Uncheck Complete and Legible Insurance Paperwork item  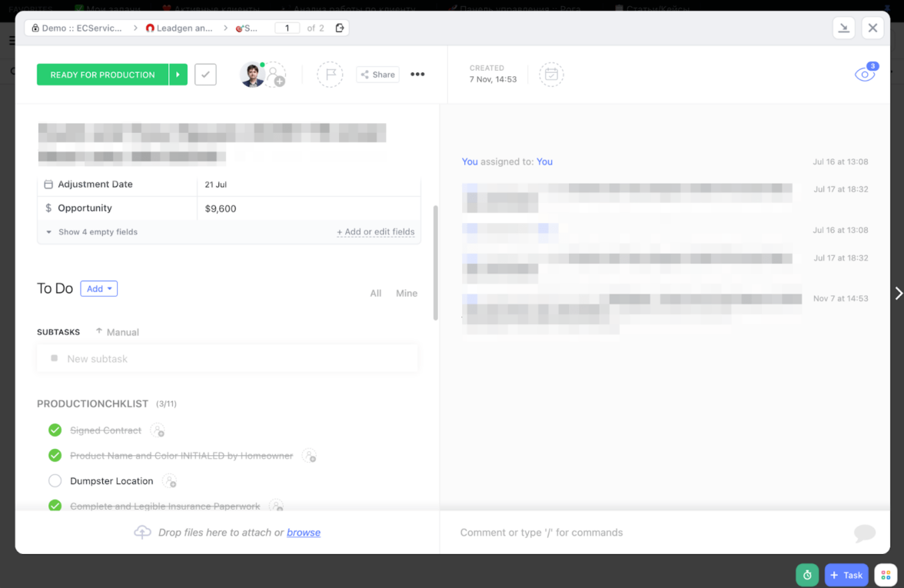(55, 506)
